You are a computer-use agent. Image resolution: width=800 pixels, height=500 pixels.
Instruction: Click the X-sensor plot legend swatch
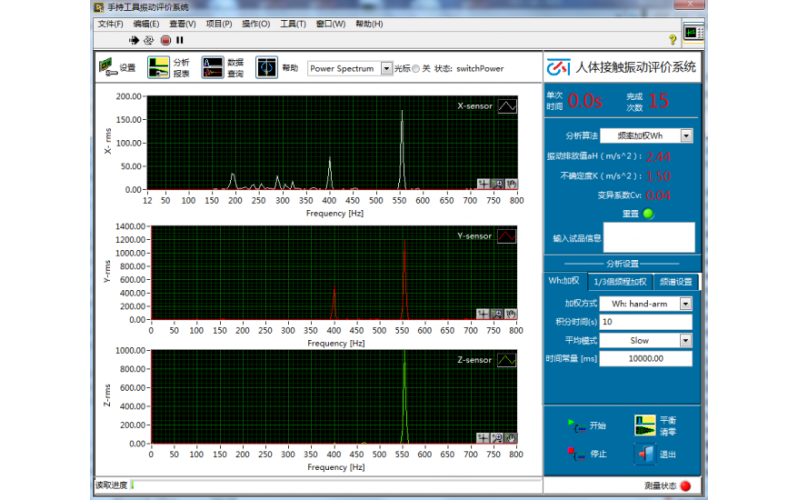coord(507,106)
